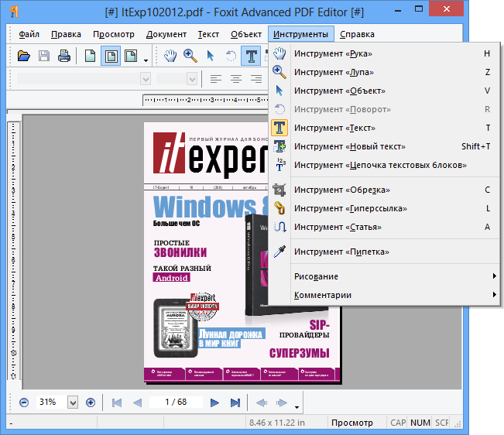The width and height of the screenshot is (504, 435).
Task: Select the Hand tool in toolbar
Action: 170,56
